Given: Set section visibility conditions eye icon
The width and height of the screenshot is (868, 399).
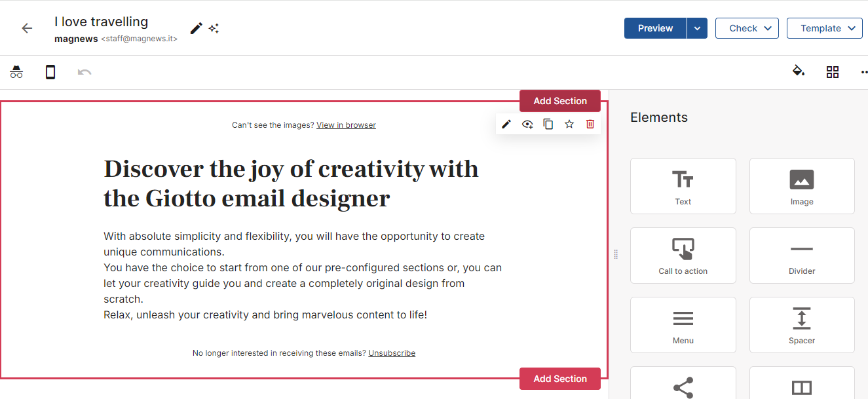Looking at the screenshot, I should coord(527,124).
